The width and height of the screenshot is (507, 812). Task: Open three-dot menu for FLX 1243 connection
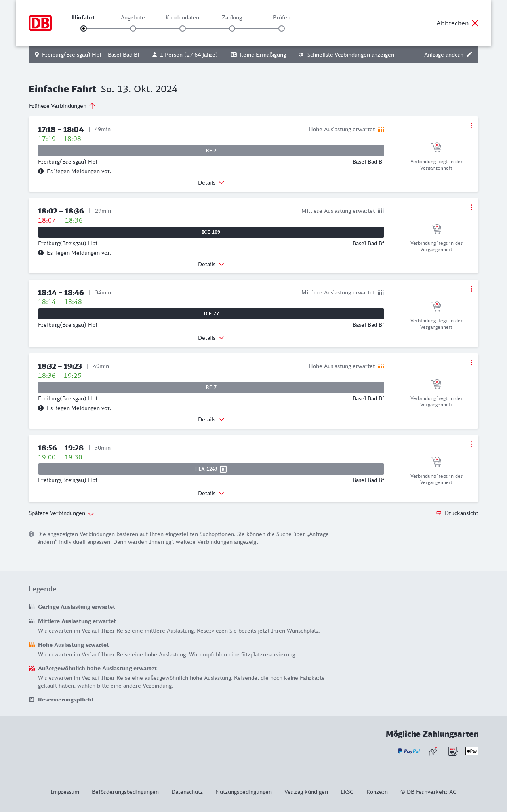pyautogui.click(x=471, y=444)
